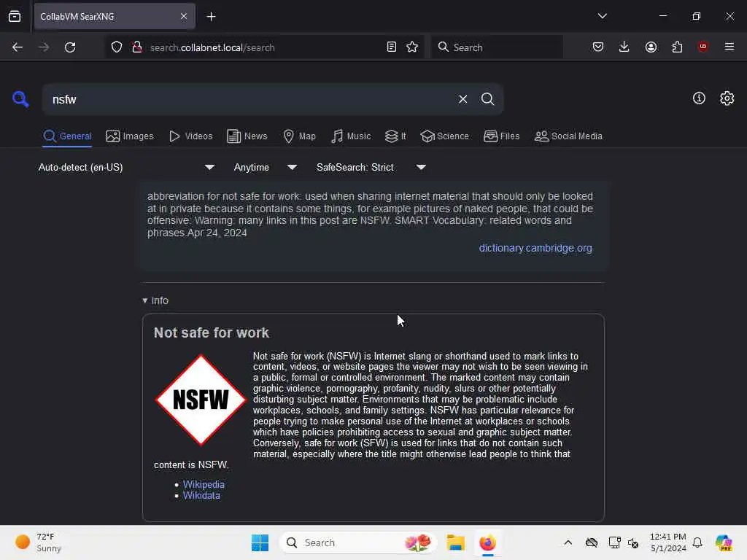
Task: Switch to the Music tab
Action: pos(351,136)
